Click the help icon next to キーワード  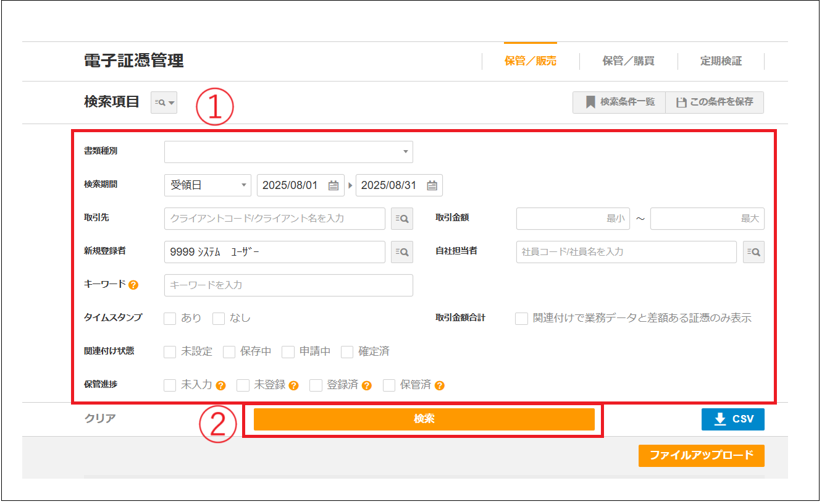click(133, 285)
